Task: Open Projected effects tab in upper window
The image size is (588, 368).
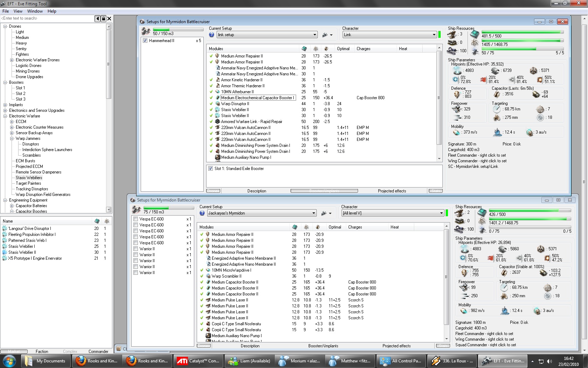Action: pyautogui.click(x=392, y=191)
